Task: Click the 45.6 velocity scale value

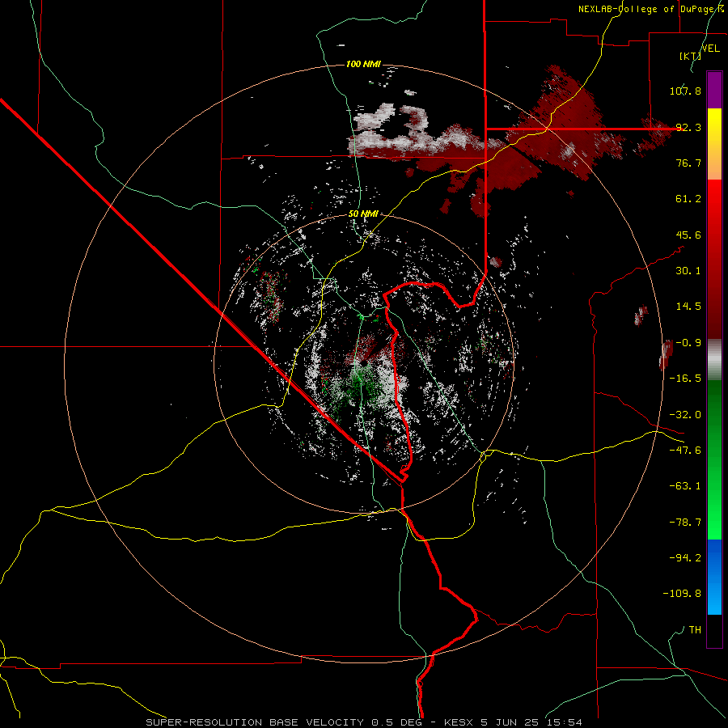Action: coord(688,235)
